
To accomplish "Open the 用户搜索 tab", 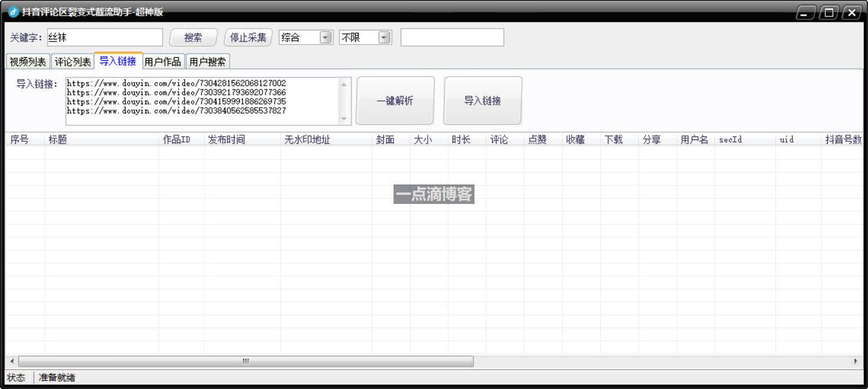I will pyautogui.click(x=208, y=62).
